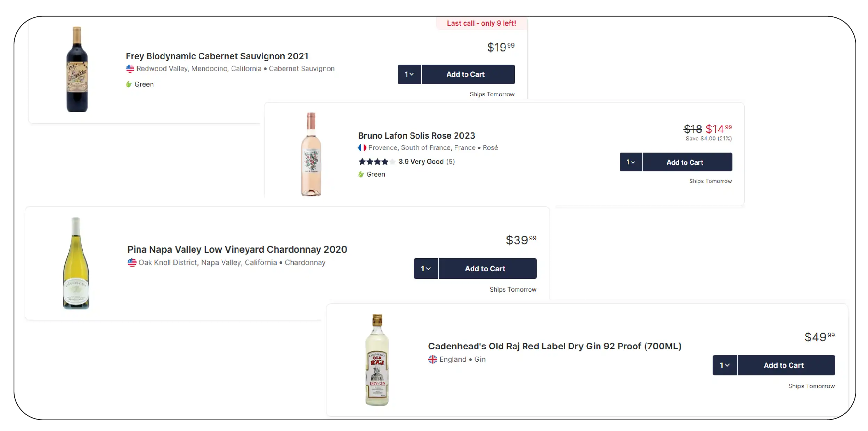The width and height of the screenshot is (868, 431).
Task: Click the Green leaf icon under Bruno Lafon Rose
Action: [361, 174]
